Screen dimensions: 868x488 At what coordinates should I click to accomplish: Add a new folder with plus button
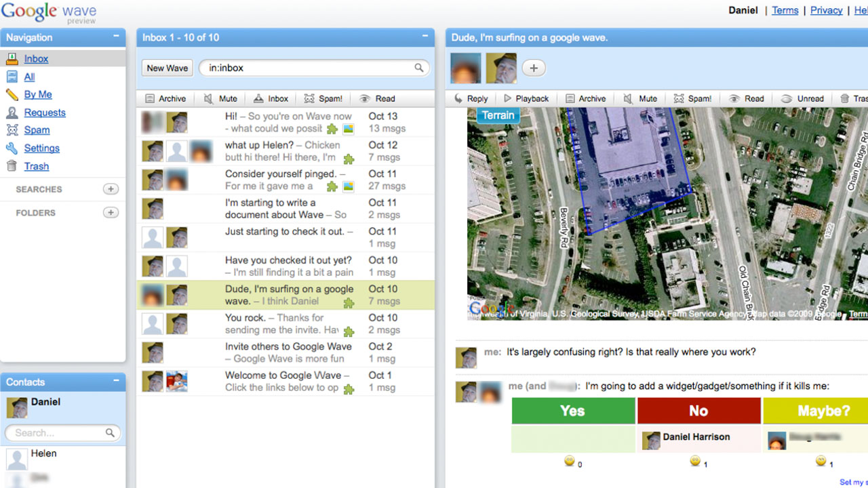111,213
